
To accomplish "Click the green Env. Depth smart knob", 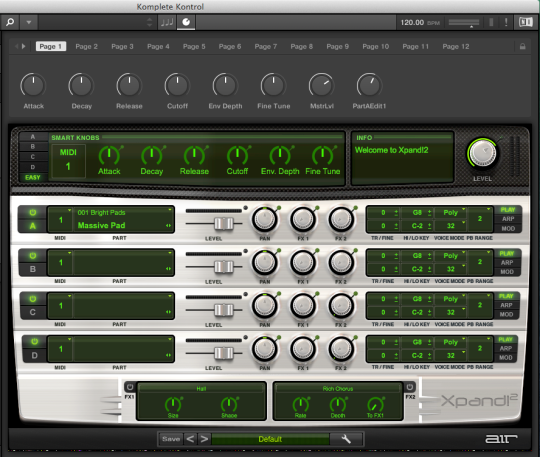I will (x=280, y=155).
